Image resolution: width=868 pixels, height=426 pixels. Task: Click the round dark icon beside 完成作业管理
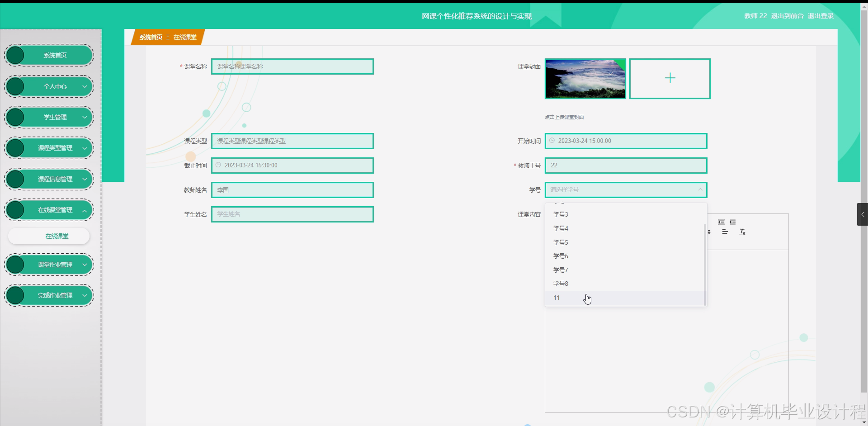click(15, 295)
